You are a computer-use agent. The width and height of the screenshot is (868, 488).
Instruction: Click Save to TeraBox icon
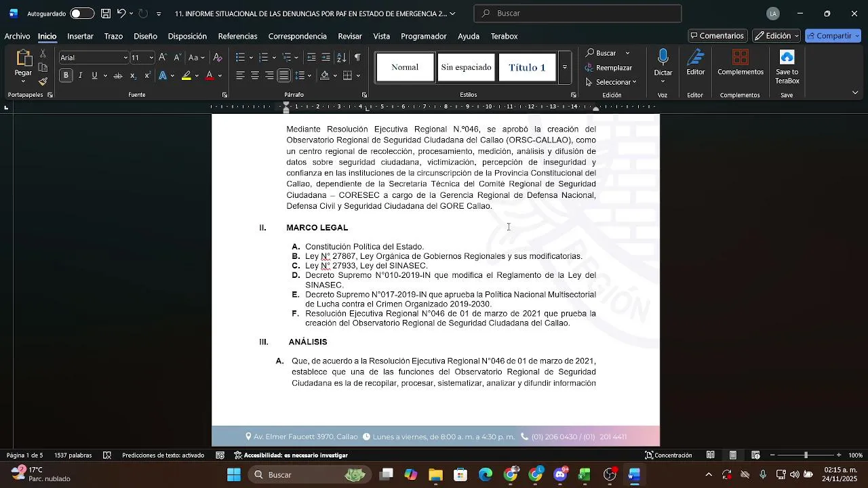pyautogui.click(x=787, y=57)
